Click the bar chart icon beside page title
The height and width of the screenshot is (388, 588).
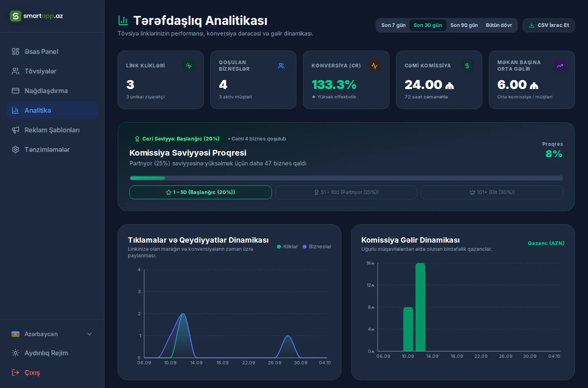click(x=123, y=20)
